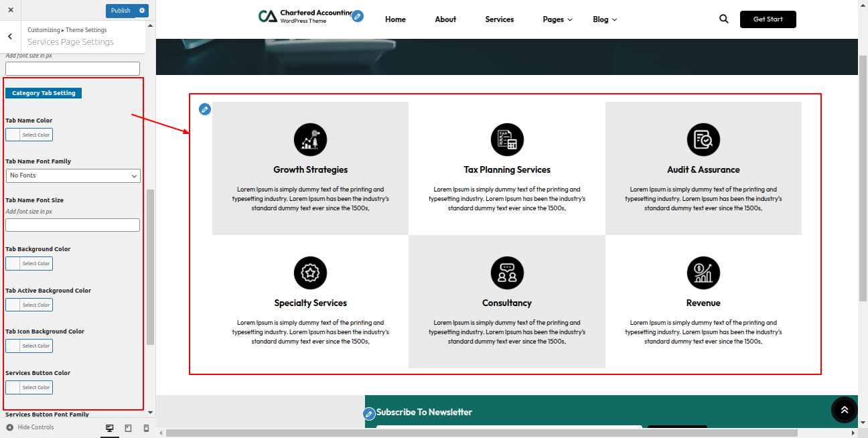The height and width of the screenshot is (438, 868).
Task: Switch to mobile preview device icon
Action: point(146,428)
